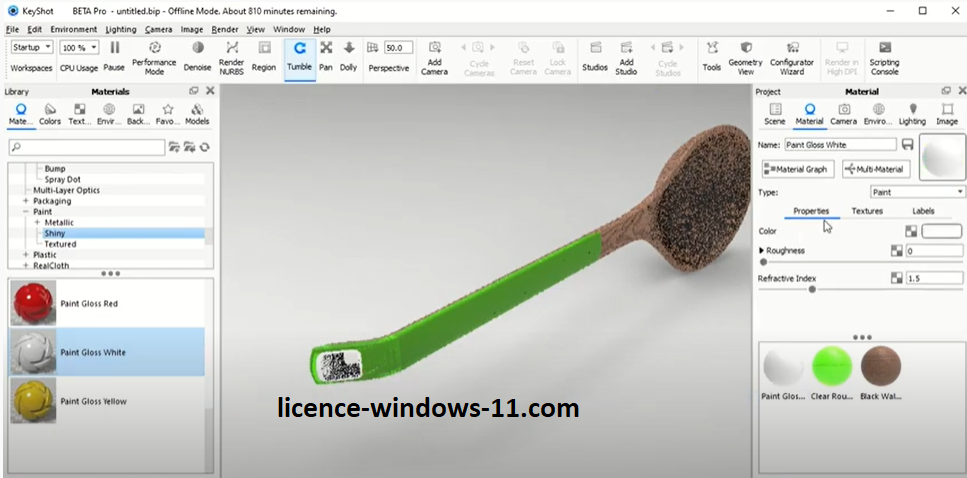Open the material Type dropdown
Image resolution: width=967 pixels, height=478 pixels.
coord(917,192)
